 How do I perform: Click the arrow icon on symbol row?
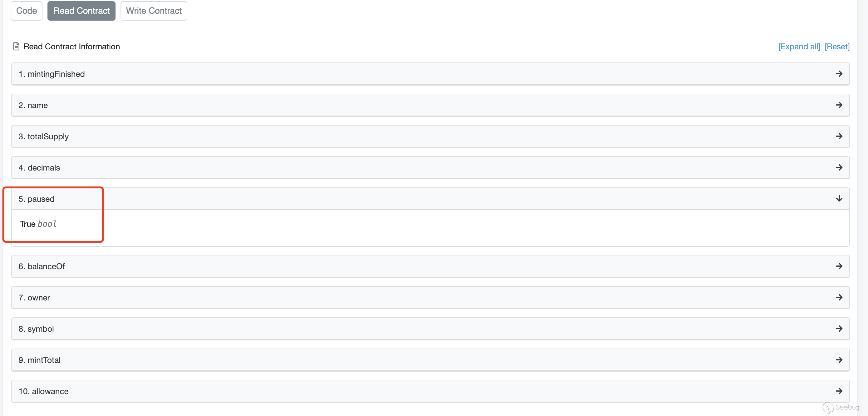click(x=839, y=329)
